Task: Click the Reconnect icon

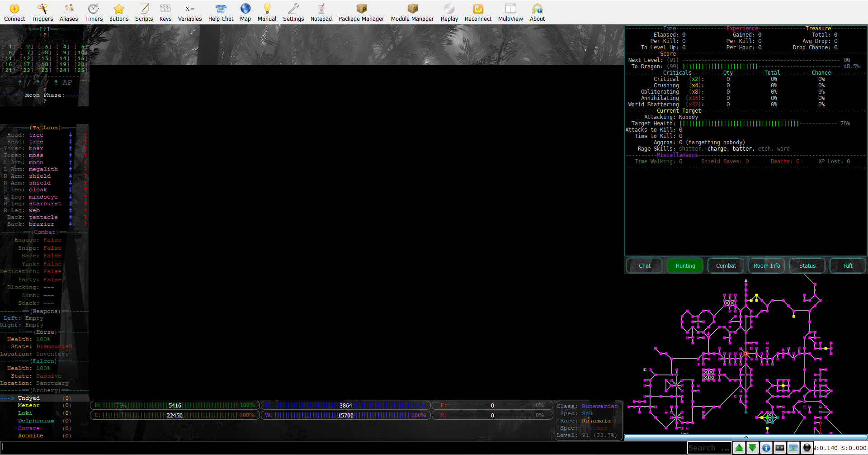Action: coord(478,13)
